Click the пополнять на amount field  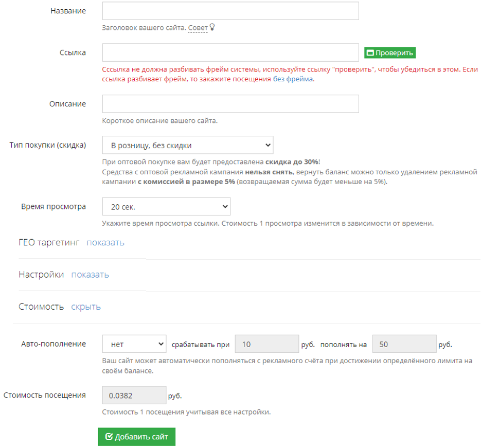click(404, 344)
